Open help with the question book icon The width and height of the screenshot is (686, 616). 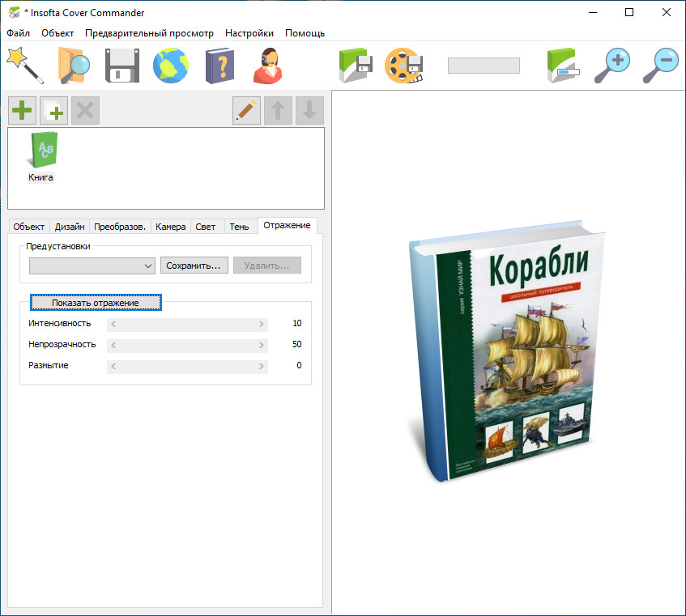click(x=219, y=65)
